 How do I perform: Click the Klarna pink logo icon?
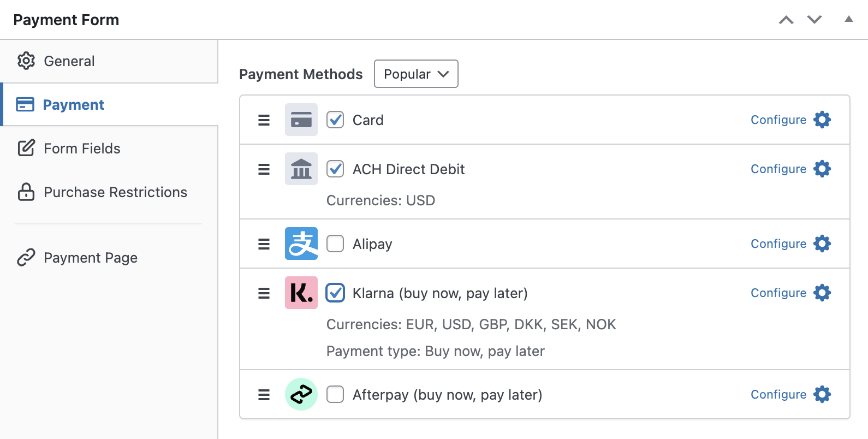pyautogui.click(x=301, y=293)
